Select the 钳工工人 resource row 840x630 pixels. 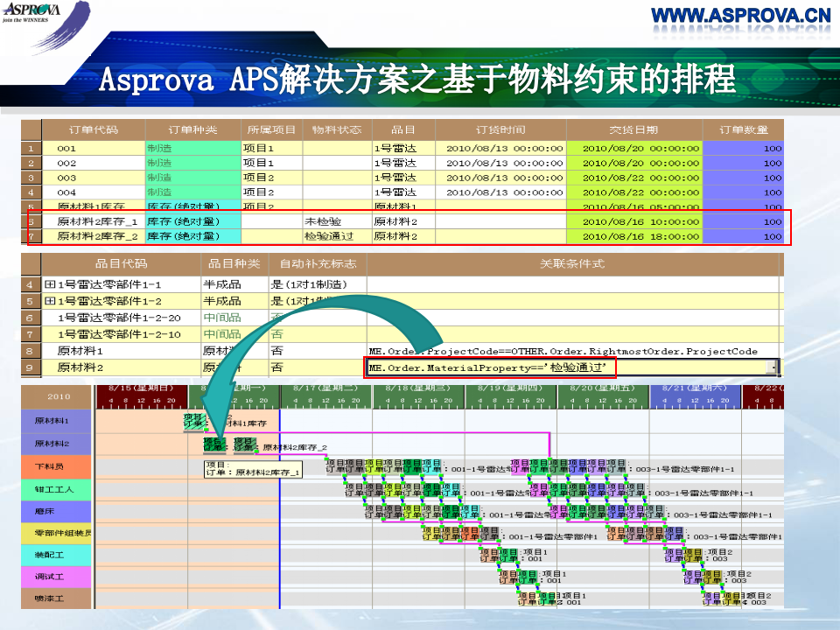point(57,489)
